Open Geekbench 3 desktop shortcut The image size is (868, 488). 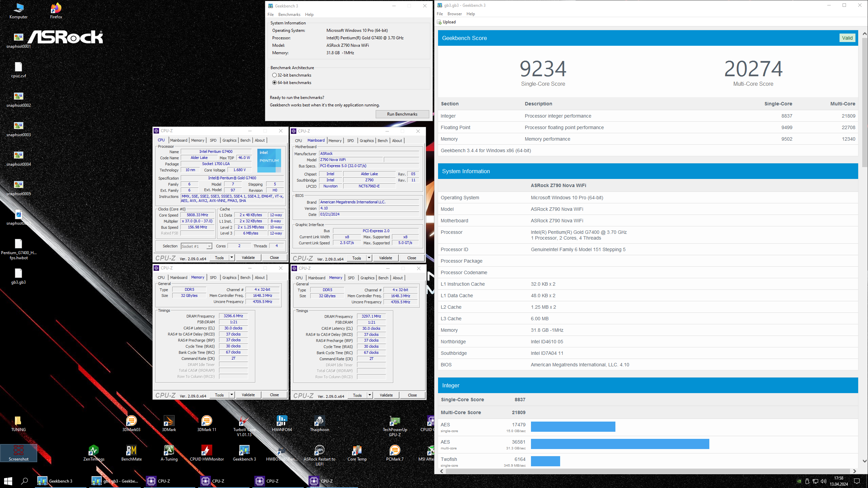point(244,453)
